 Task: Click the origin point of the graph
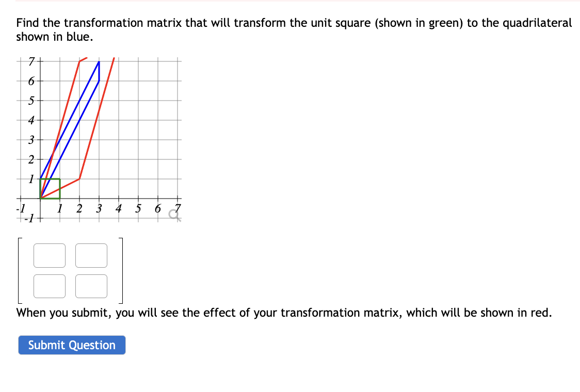click(x=40, y=200)
